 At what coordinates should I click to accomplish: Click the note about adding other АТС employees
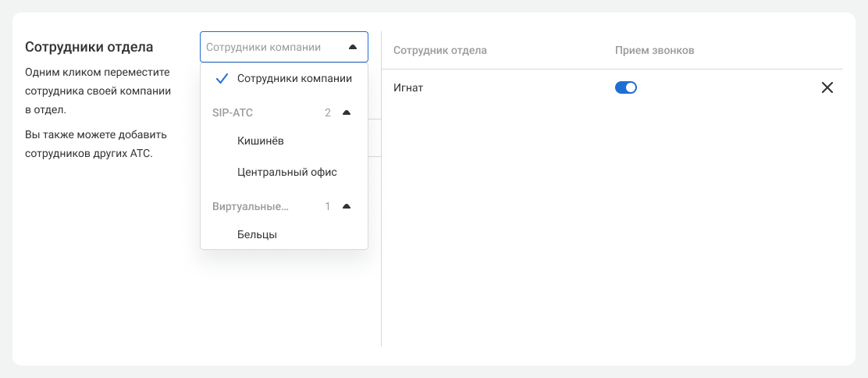[x=96, y=144]
